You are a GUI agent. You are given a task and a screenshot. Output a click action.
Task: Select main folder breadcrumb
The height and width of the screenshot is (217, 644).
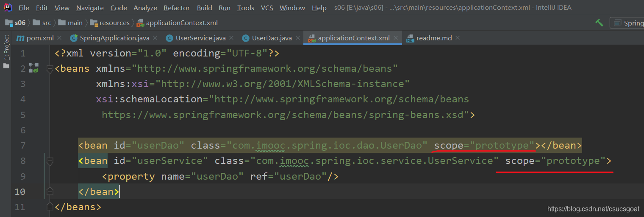(x=70, y=23)
